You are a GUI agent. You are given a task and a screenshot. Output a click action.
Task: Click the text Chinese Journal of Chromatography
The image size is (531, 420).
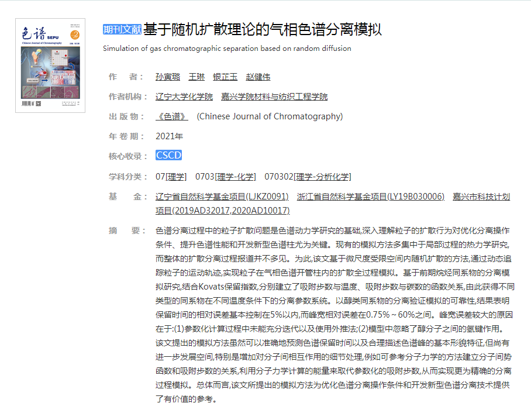coord(270,116)
